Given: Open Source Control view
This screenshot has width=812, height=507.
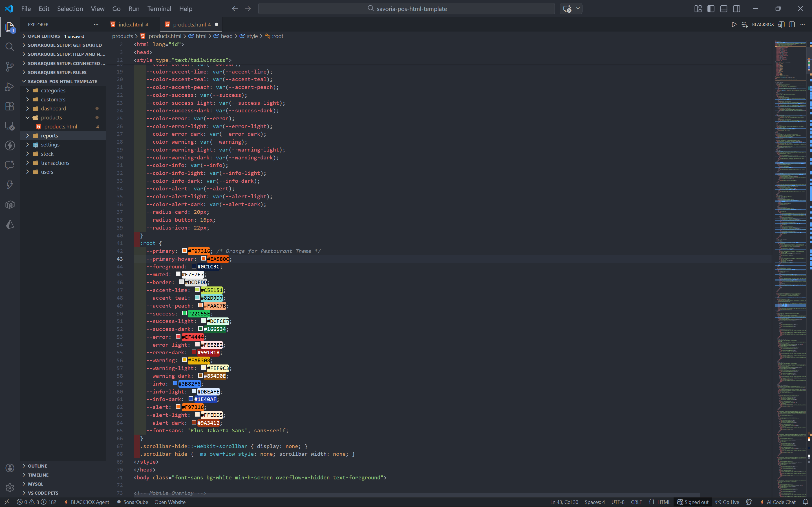Looking at the screenshot, I should point(10,66).
